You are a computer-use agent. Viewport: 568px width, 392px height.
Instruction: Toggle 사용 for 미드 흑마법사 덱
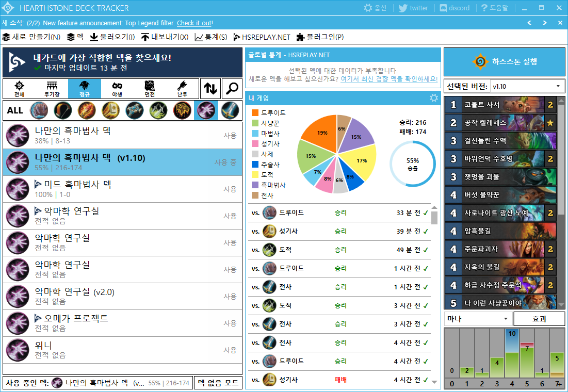230,189
